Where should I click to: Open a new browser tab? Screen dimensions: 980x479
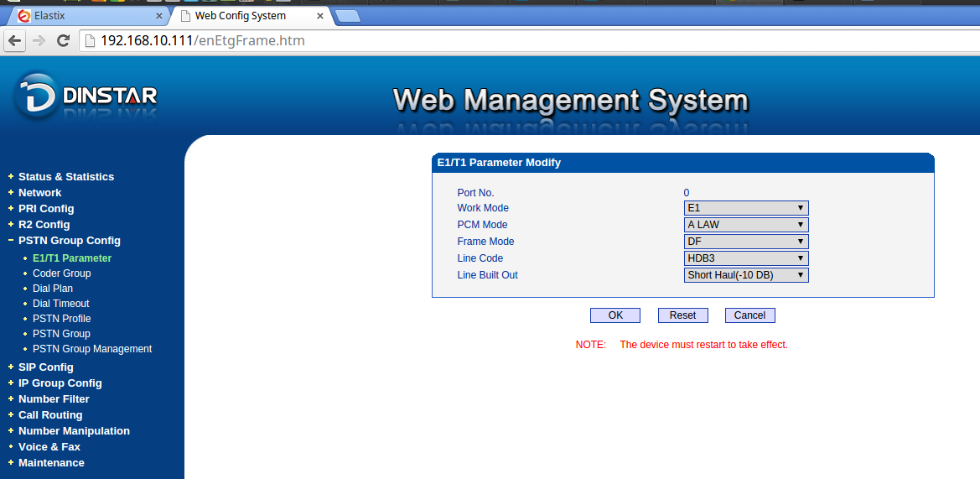(347, 16)
